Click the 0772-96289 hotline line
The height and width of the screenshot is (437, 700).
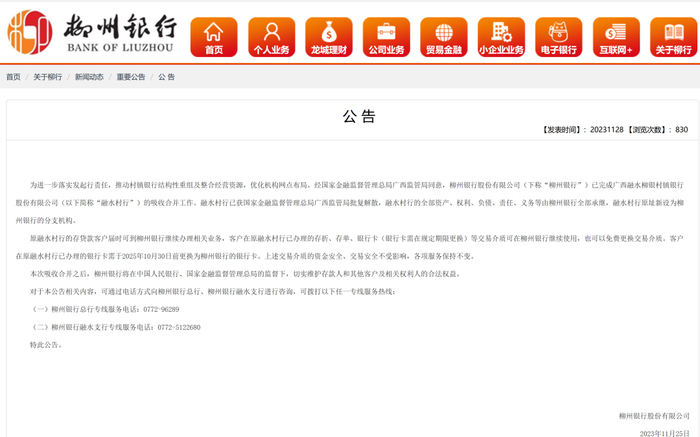click(x=104, y=309)
